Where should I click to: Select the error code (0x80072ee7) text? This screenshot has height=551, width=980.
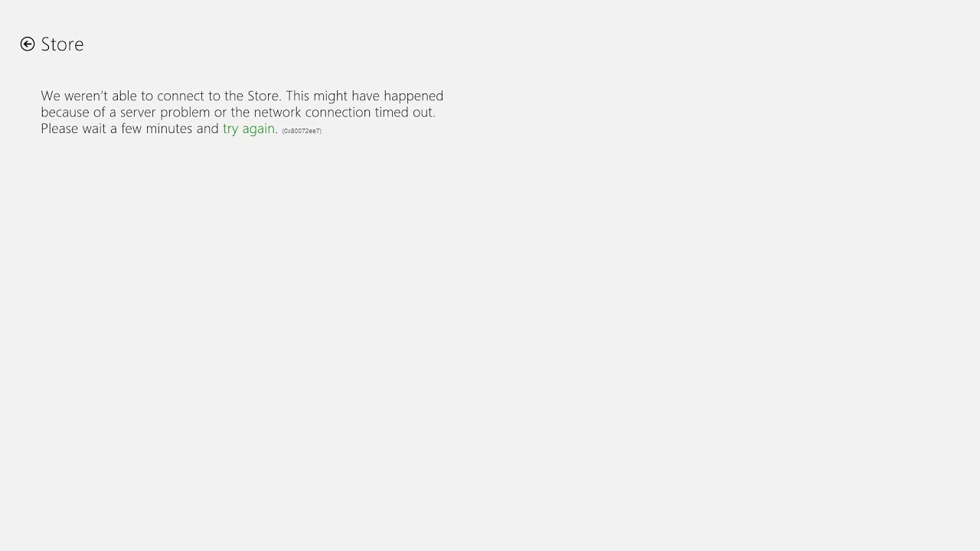[302, 131]
